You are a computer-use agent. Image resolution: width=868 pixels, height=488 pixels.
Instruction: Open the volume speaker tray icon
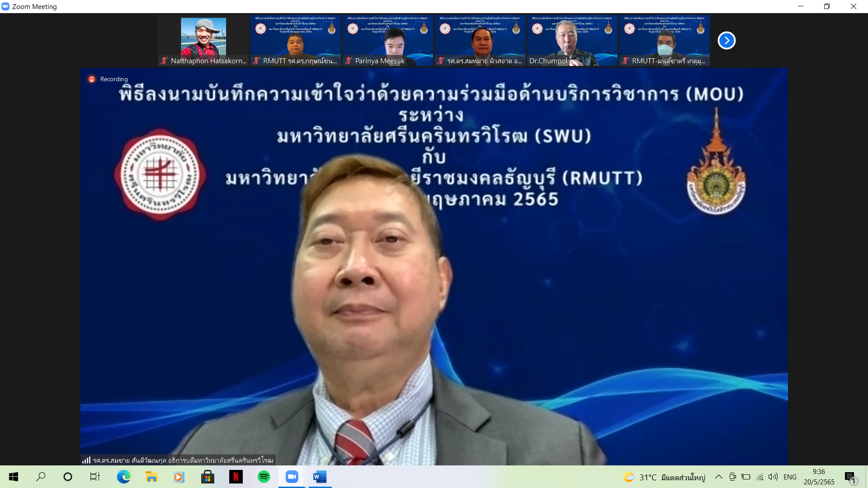pos(773,477)
